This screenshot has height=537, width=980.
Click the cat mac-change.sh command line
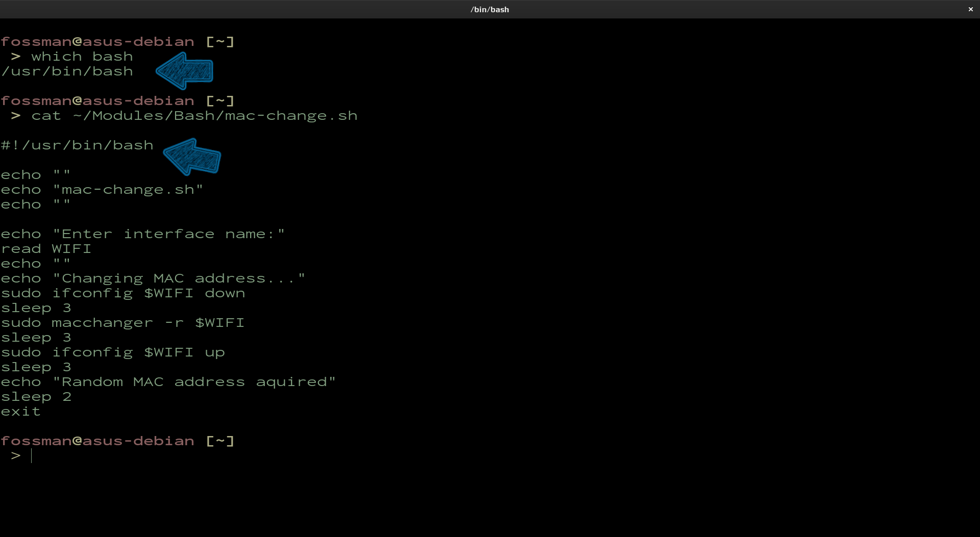pos(194,116)
